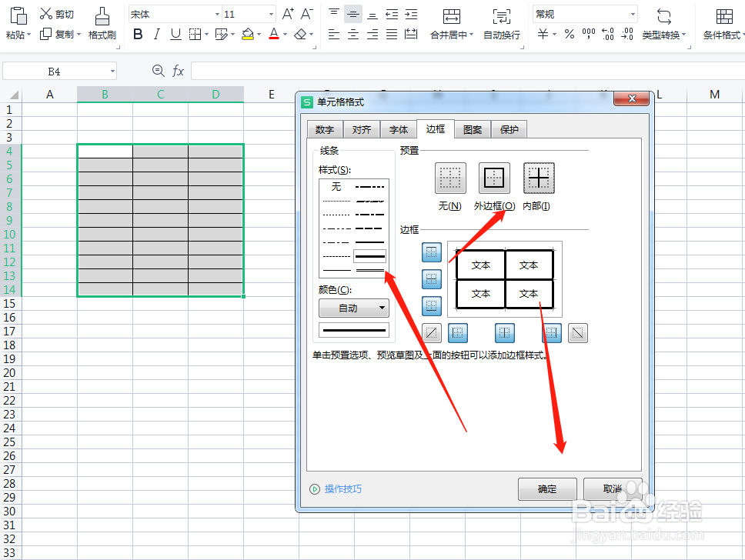Image resolution: width=745 pixels, height=560 pixels.
Task: Align text to the bottom of the cell
Action: [x=372, y=15]
